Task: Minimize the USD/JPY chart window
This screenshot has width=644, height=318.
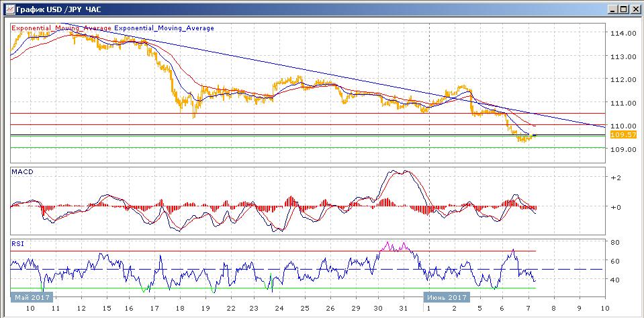Action: [613, 9]
